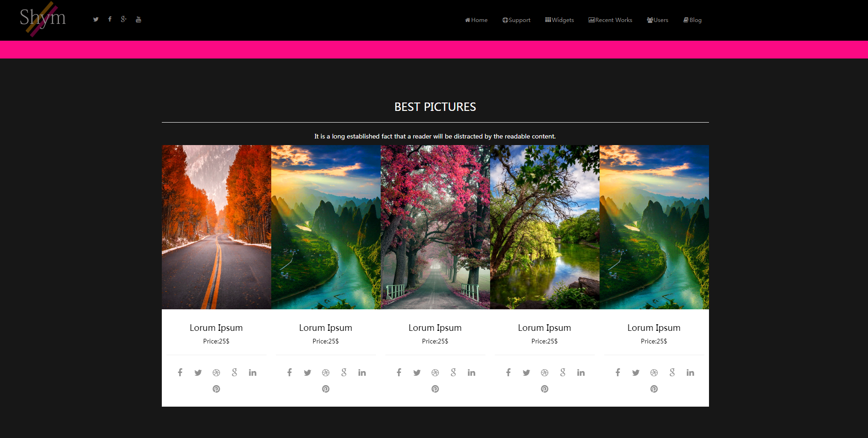Click LinkedIn icon under the fourth picture card
The image size is (868, 438).
pyautogui.click(x=581, y=372)
